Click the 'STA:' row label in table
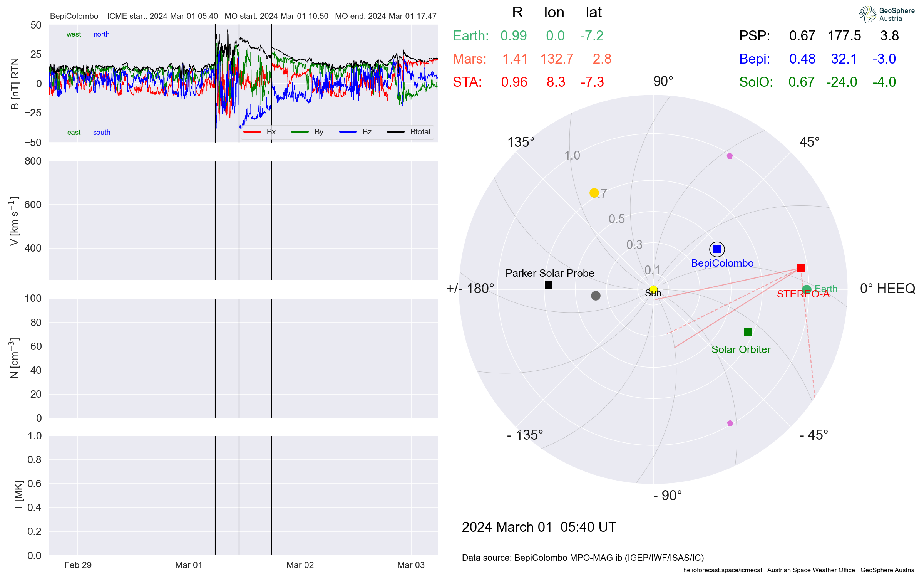The height and width of the screenshot is (578, 924). (x=467, y=82)
